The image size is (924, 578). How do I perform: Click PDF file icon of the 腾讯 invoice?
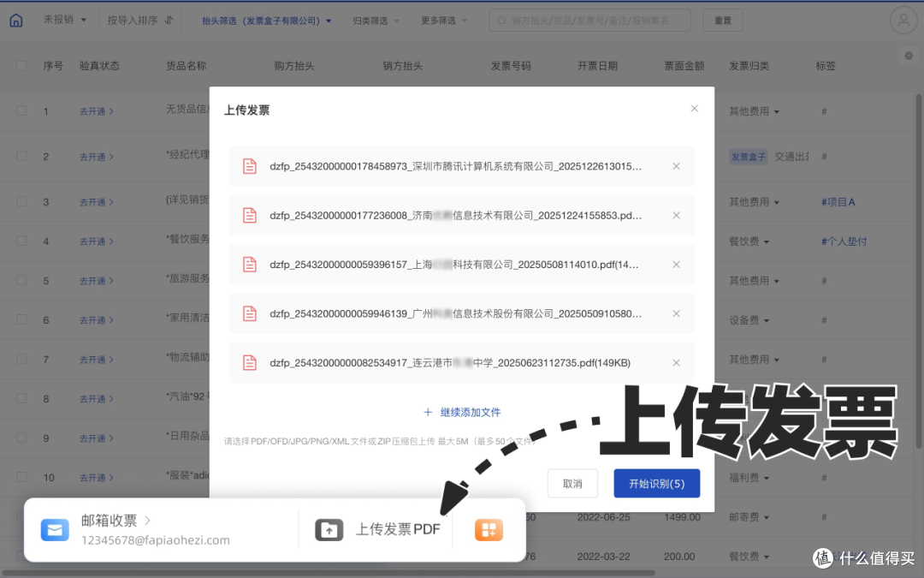(250, 166)
